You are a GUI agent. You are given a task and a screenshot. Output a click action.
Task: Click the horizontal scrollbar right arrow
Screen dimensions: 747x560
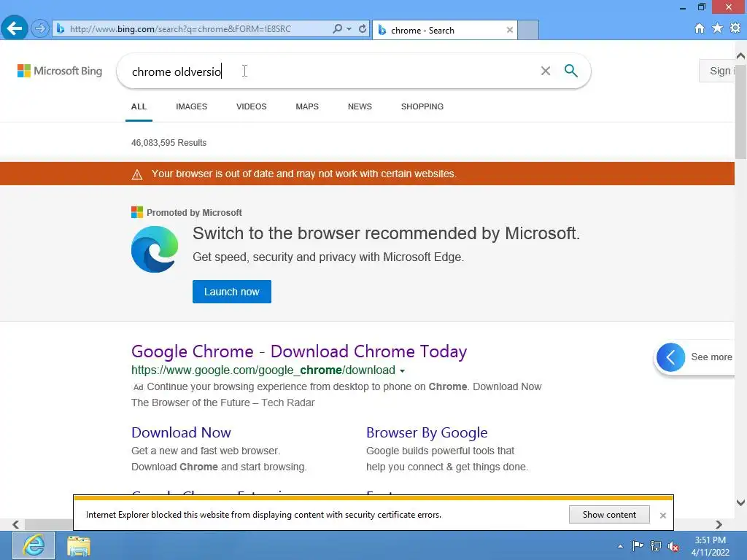pyautogui.click(x=719, y=524)
